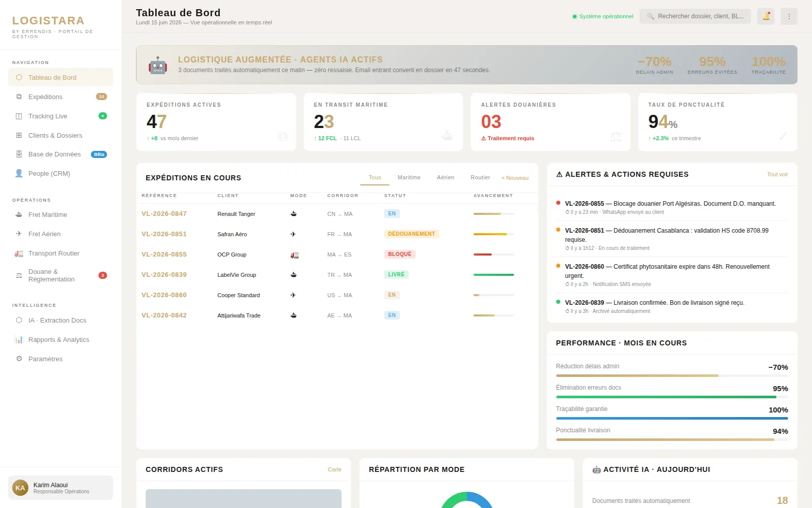The image size is (812, 508).
Task: Click the plane mode icon for Cooper Standard
Action: [x=293, y=295]
